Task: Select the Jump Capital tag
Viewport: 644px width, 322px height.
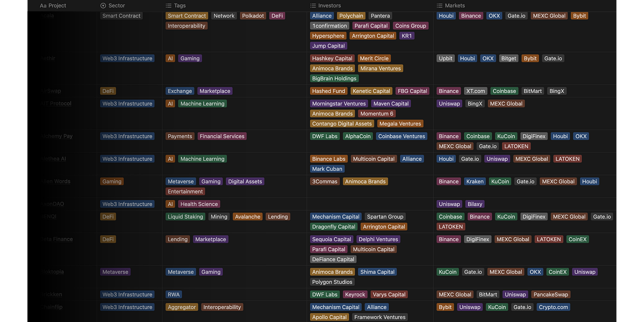Action: tap(328, 46)
